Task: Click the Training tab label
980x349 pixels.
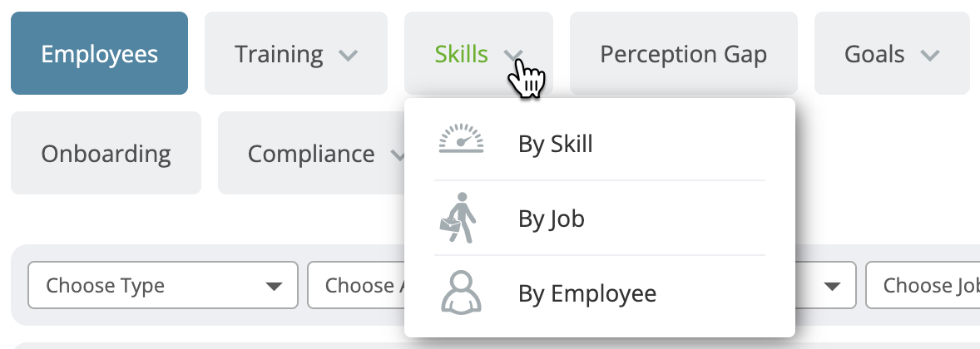Action: [x=279, y=54]
